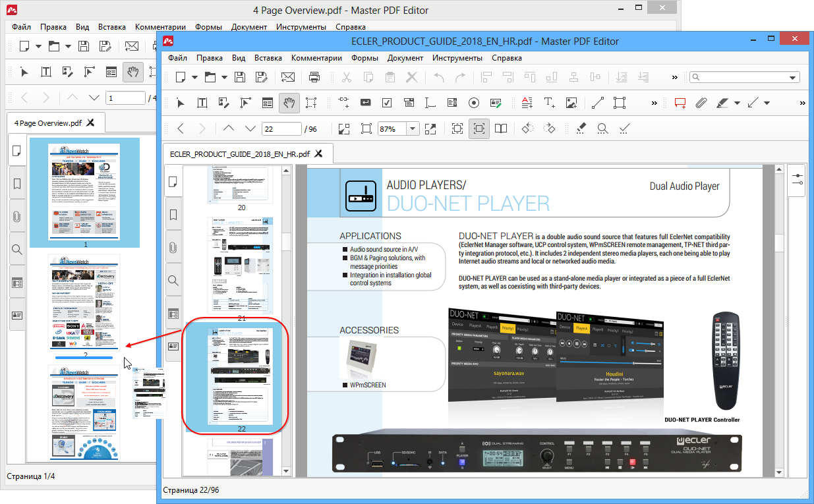Add a sticky note comment

click(680, 103)
